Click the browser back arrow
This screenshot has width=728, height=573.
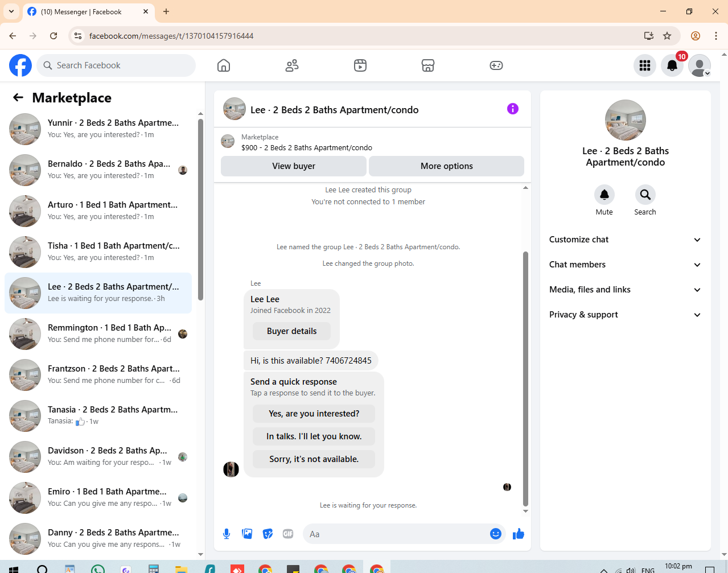[13, 36]
